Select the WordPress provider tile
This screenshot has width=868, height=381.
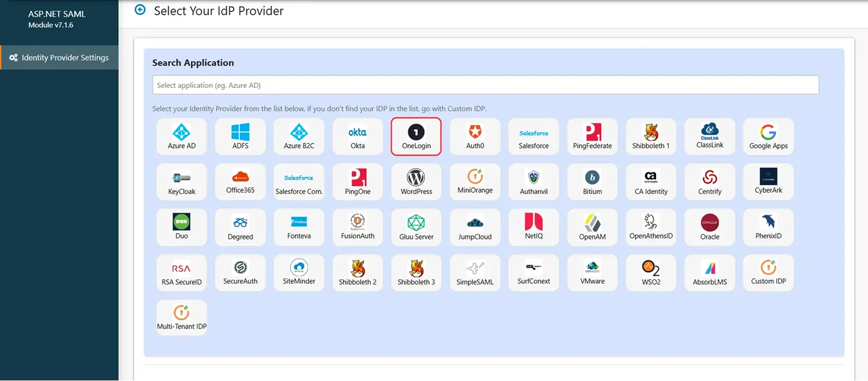coord(416,182)
